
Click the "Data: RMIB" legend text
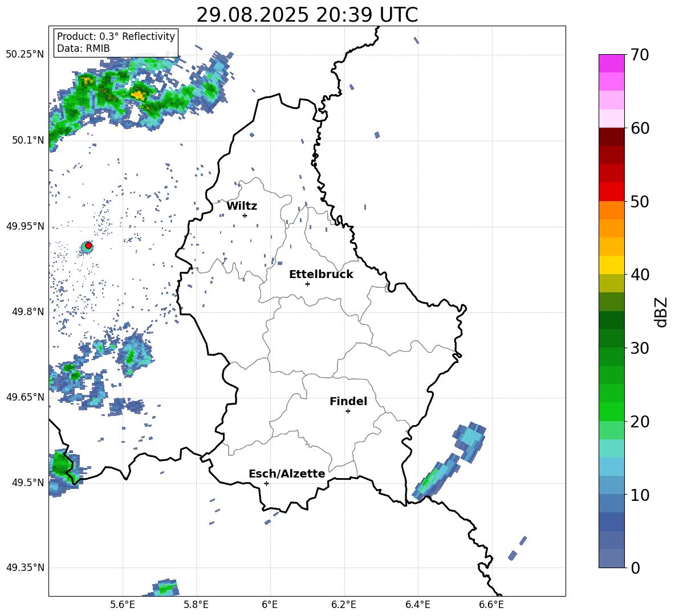click(x=83, y=48)
